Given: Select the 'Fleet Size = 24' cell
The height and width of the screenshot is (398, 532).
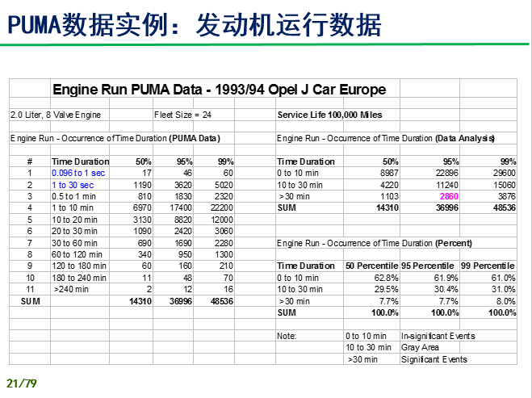Looking at the screenshot, I should pos(182,115).
